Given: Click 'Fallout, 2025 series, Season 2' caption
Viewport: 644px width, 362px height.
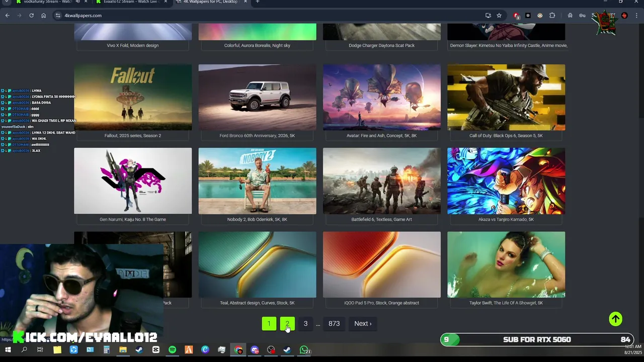Looking at the screenshot, I should click(x=133, y=136).
